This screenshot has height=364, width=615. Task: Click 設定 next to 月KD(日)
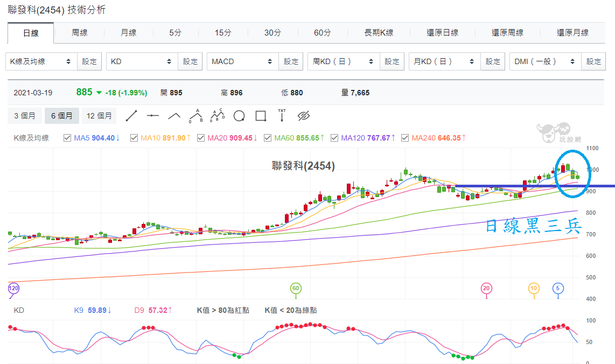click(x=493, y=61)
